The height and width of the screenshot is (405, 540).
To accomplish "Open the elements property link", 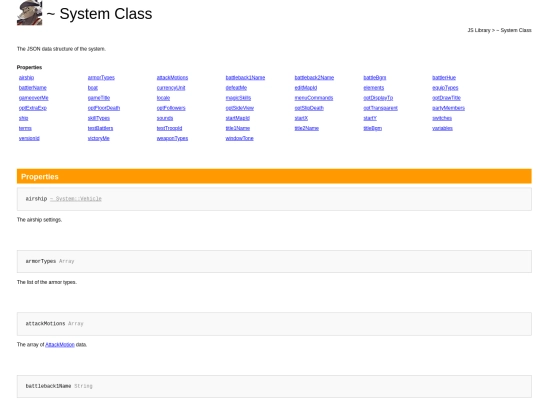I will click(373, 88).
